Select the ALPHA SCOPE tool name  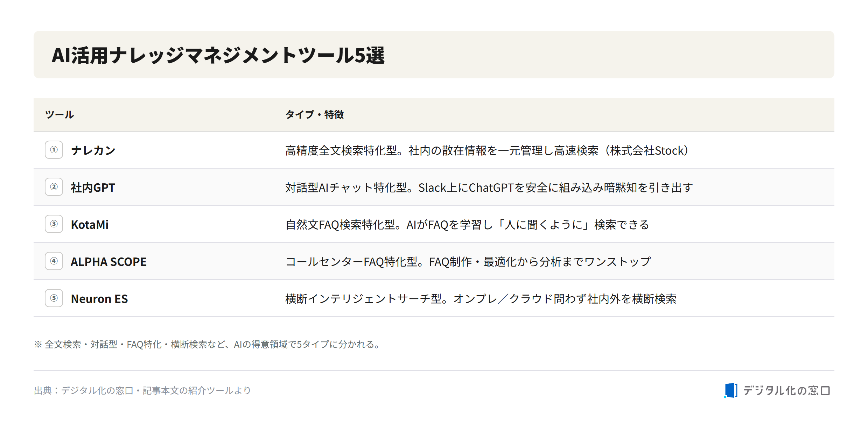click(x=108, y=262)
